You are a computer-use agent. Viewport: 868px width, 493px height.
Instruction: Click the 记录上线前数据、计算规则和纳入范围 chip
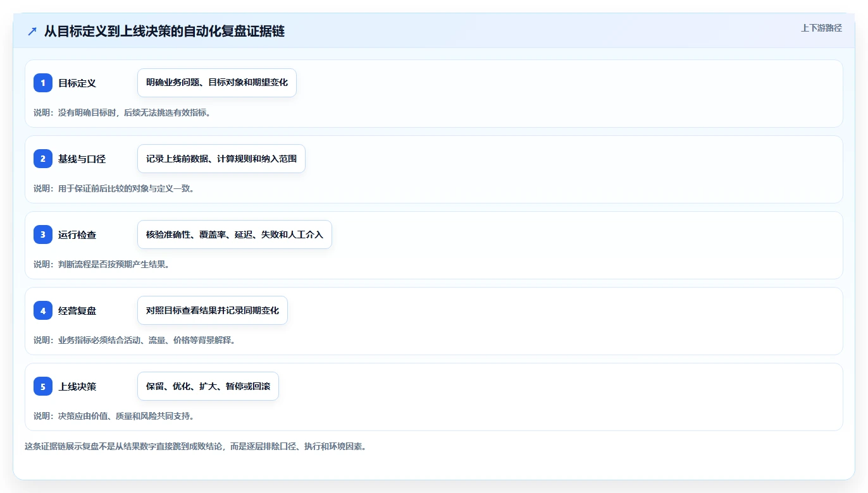point(221,159)
